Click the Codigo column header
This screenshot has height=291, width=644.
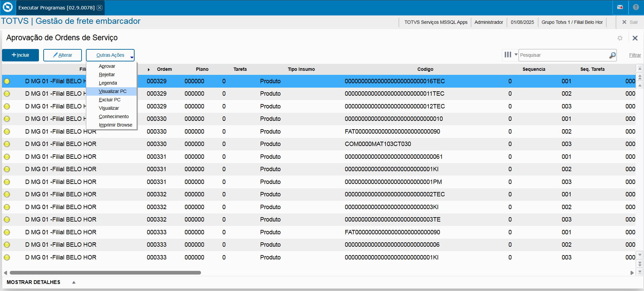[x=425, y=69]
